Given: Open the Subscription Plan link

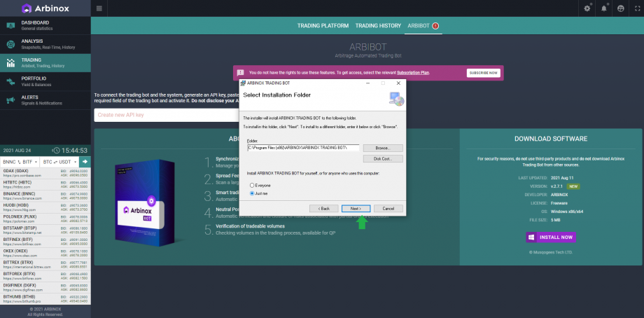Looking at the screenshot, I should tap(413, 73).
